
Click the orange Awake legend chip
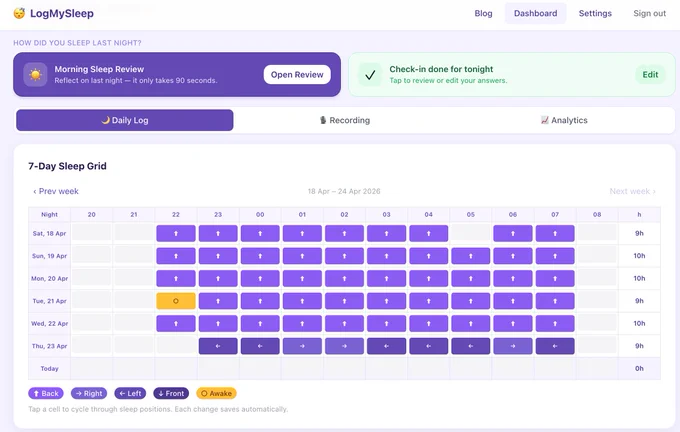[x=216, y=393]
